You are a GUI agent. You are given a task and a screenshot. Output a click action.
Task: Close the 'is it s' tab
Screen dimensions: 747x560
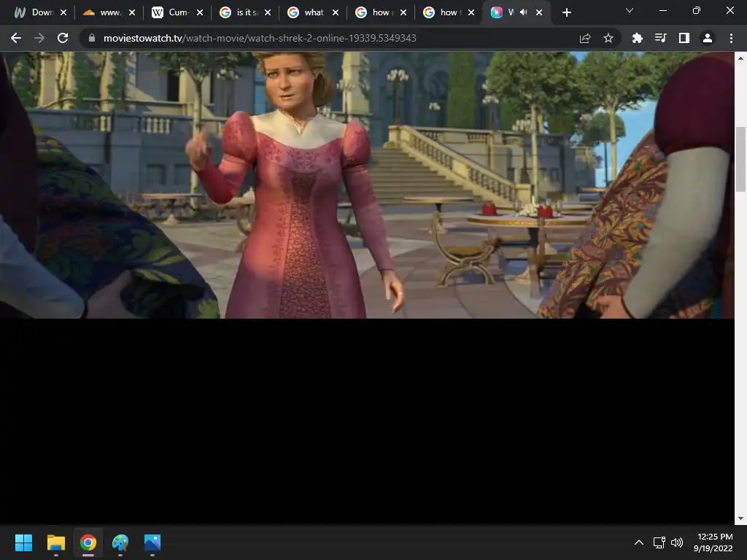click(268, 13)
